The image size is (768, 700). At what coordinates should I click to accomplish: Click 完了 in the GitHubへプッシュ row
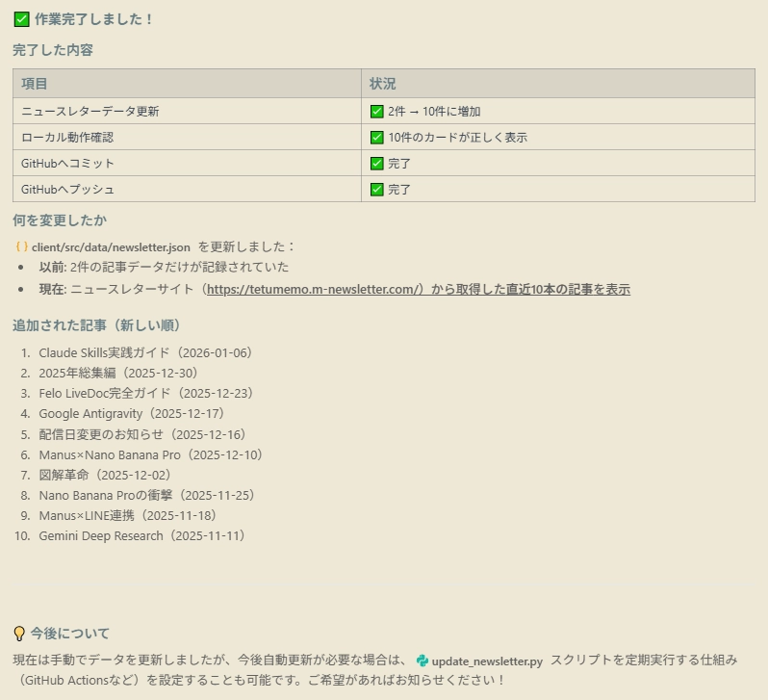pyautogui.click(x=399, y=190)
